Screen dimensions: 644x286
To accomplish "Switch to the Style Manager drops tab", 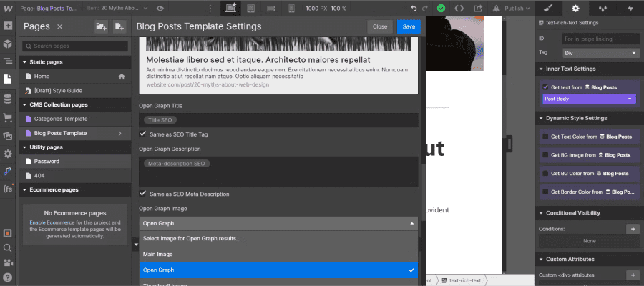I will [602, 8].
